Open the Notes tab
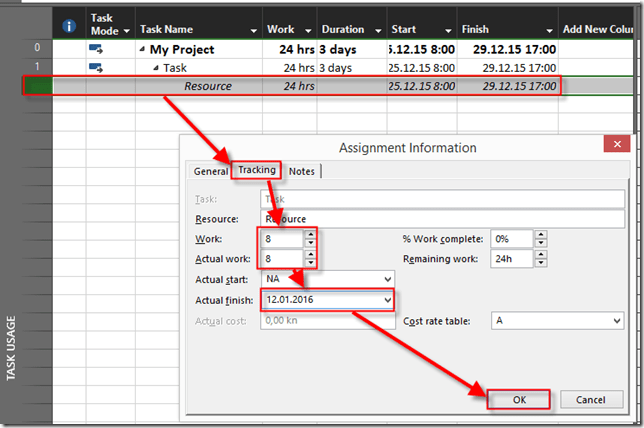This screenshot has height=428, width=644. click(301, 171)
